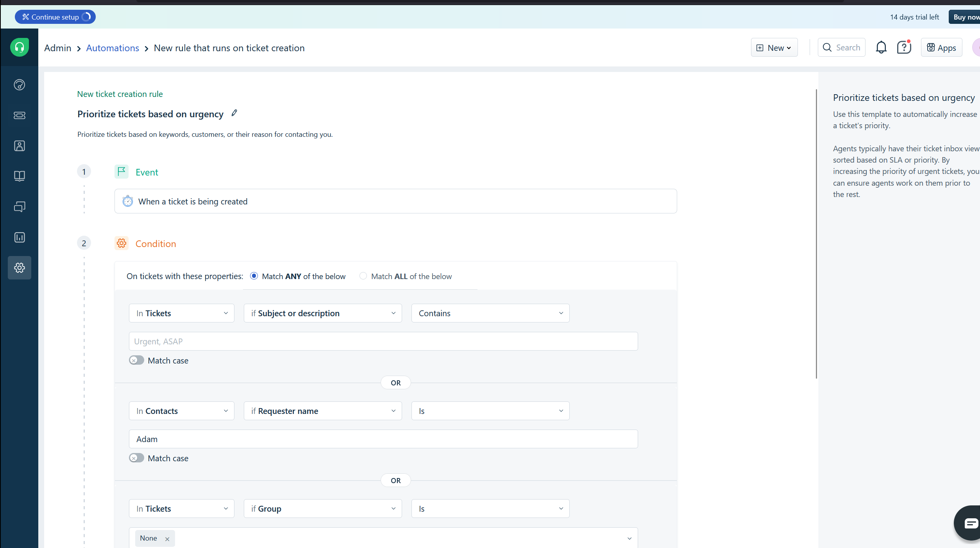Click the Event flag icon
The width and height of the screenshot is (980, 548).
[122, 172]
